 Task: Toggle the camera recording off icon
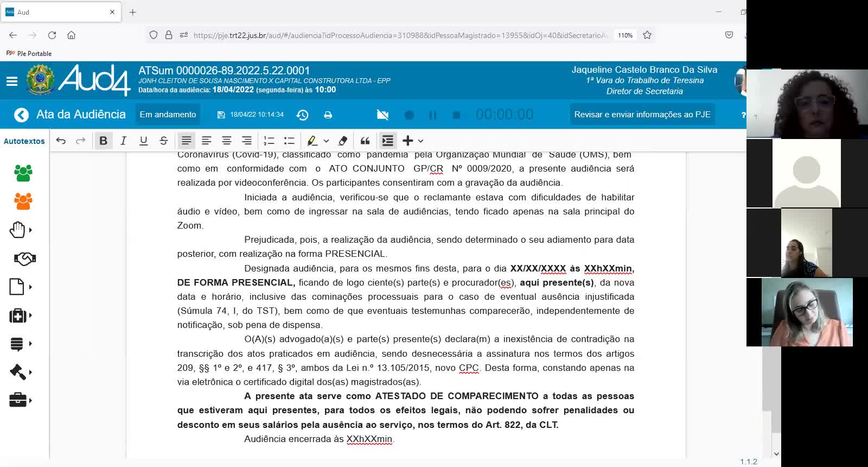pos(382,115)
